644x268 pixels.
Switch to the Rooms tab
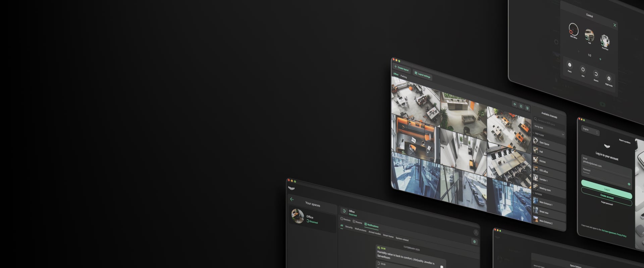[358, 222]
